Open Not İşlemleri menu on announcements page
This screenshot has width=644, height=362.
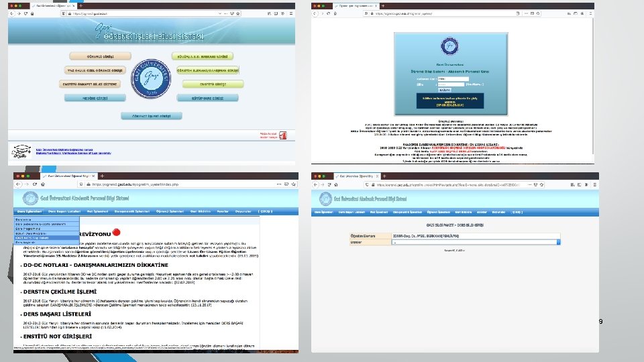(97, 211)
